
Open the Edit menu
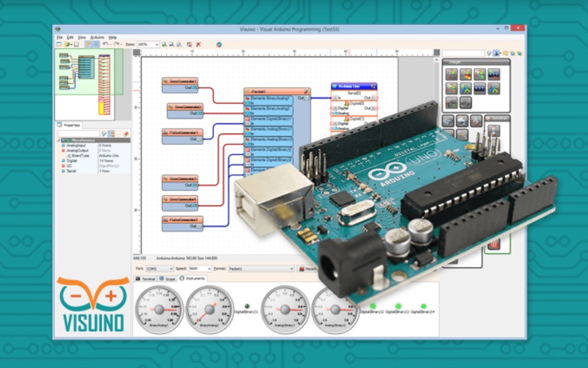[70, 37]
